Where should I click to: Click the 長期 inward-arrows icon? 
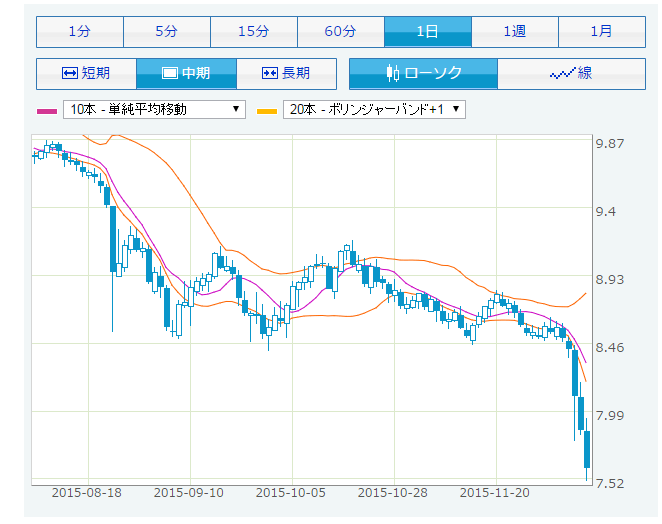tap(270, 73)
